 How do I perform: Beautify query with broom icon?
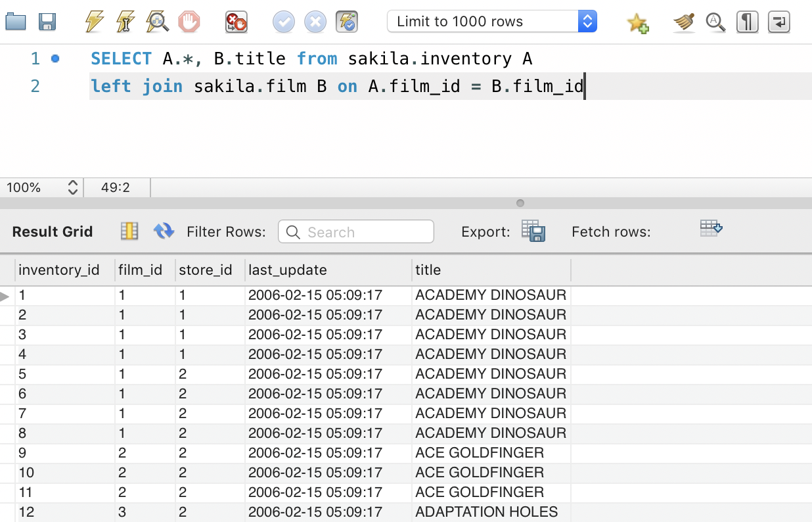(684, 23)
